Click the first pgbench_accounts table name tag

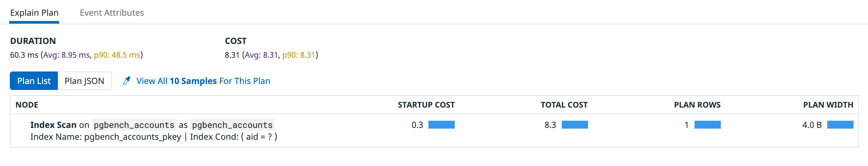(134, 125)
